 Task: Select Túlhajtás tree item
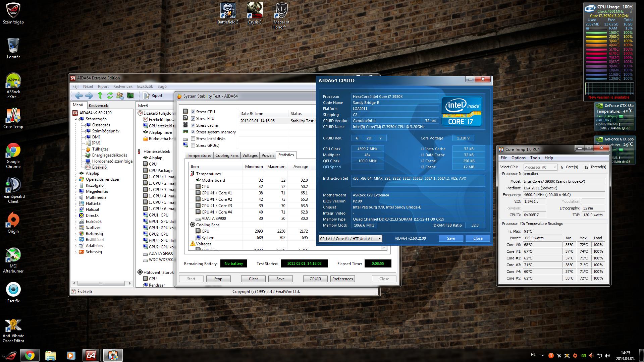100,149
